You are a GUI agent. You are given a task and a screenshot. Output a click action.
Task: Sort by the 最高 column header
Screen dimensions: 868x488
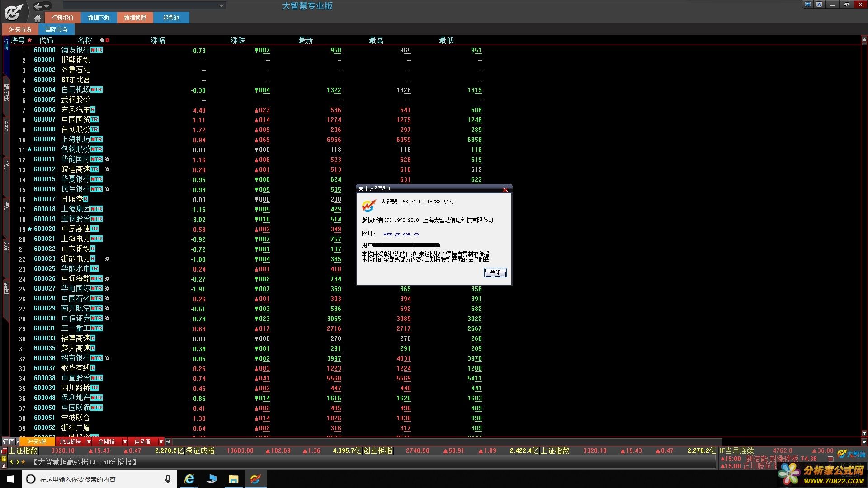click(x=376, y=40)
